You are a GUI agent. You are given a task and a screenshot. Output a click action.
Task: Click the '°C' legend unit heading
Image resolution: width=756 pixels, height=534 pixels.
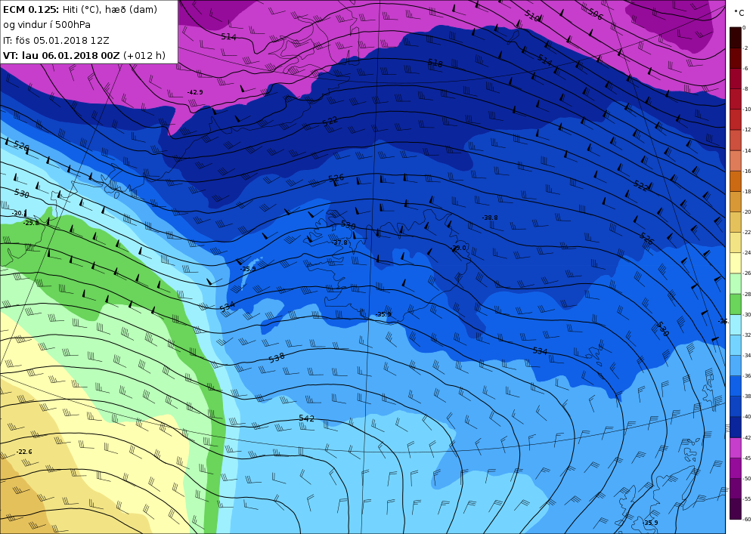[x=739, y=13]
